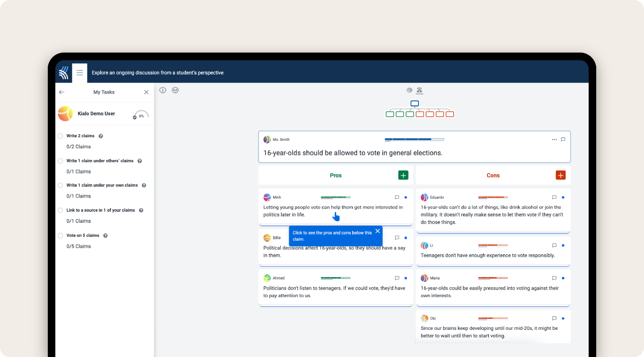Click the "Kialo Demo User" name
Image resolution: width=644 pixels, height=357 pixels.
click(96, 114)
